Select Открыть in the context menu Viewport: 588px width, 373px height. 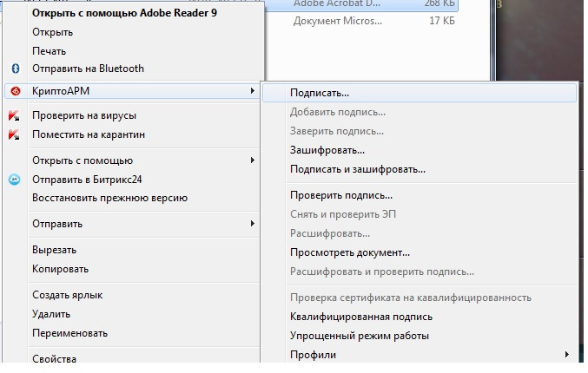pyautogui.click(x=52, y=32)
